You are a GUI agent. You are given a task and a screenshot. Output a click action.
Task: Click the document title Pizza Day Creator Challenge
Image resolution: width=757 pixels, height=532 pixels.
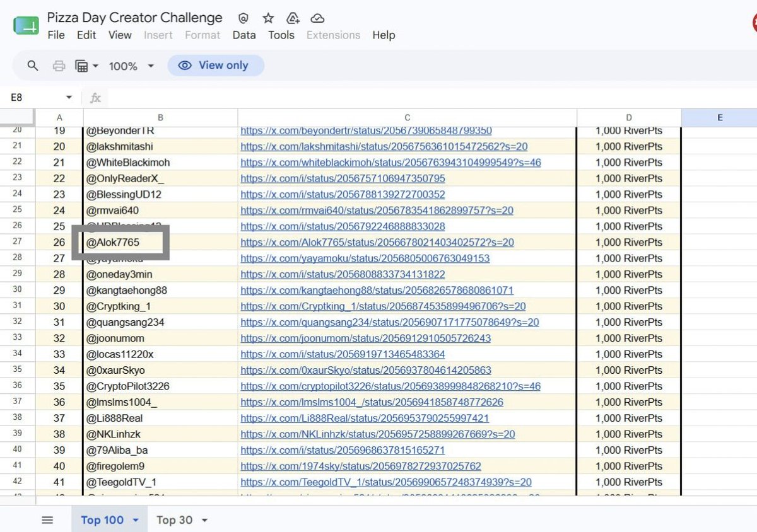click(135, 18)
